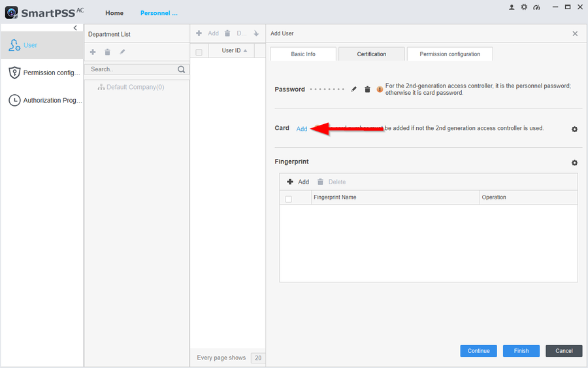Open the Fingerprint section gear settings

[574, 163]
